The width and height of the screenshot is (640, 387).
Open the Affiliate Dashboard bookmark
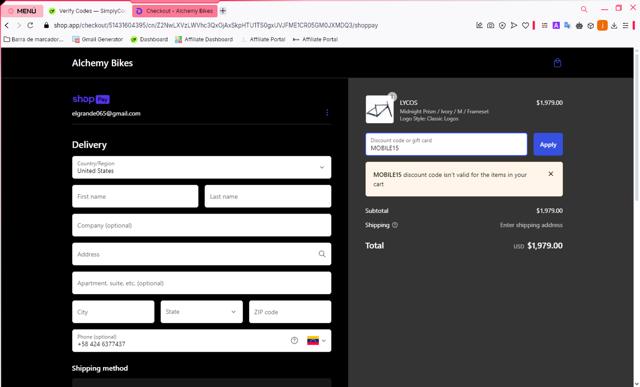tap(204, 40)
